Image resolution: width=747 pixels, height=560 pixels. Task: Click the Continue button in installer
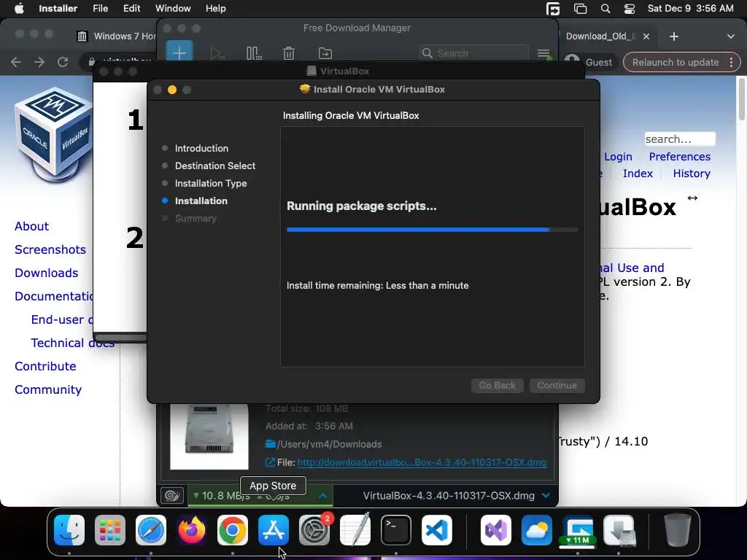(557, 385)
